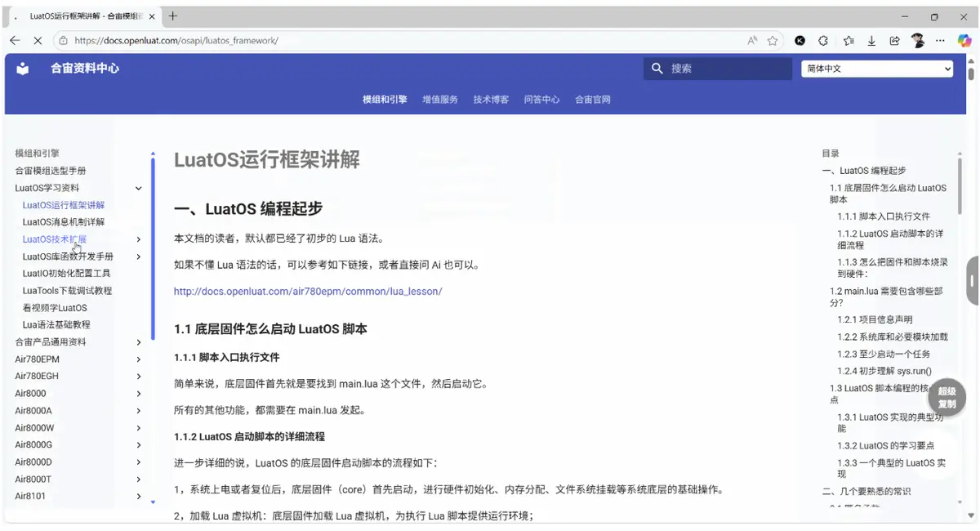980x531 pixels.
Task: Expand the Air8000G section
Action: (138, 445)
